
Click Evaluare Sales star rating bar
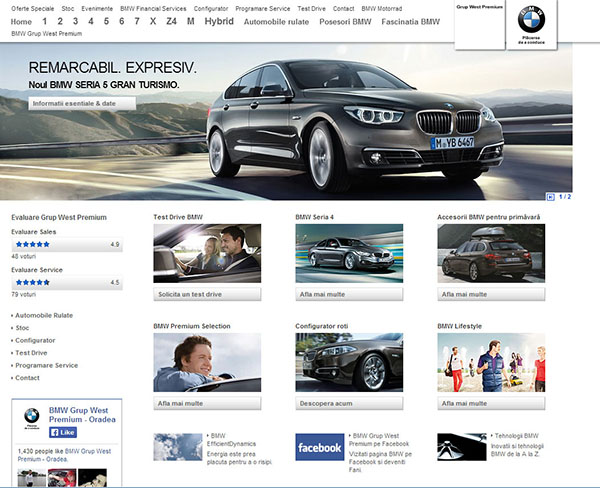(x=67, y=244)
